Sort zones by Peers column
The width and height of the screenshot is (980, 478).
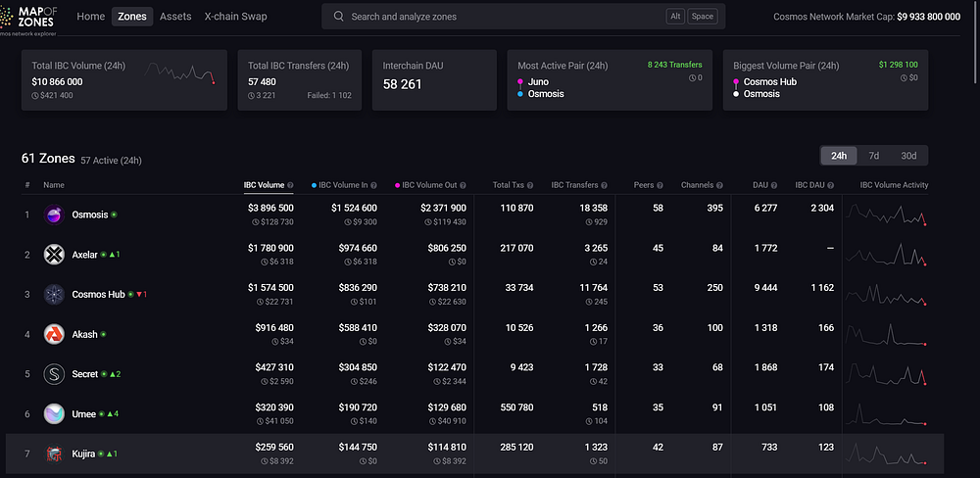648,185
